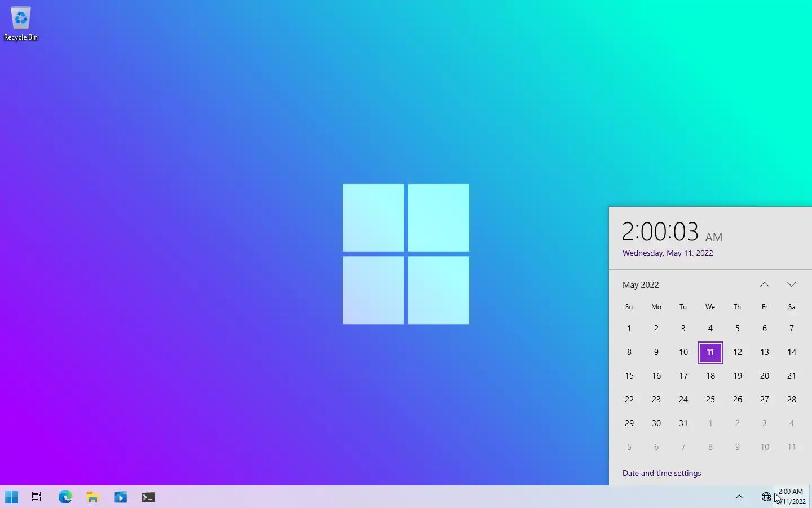Select May 25 in the calendar

(x=710, y=400)
